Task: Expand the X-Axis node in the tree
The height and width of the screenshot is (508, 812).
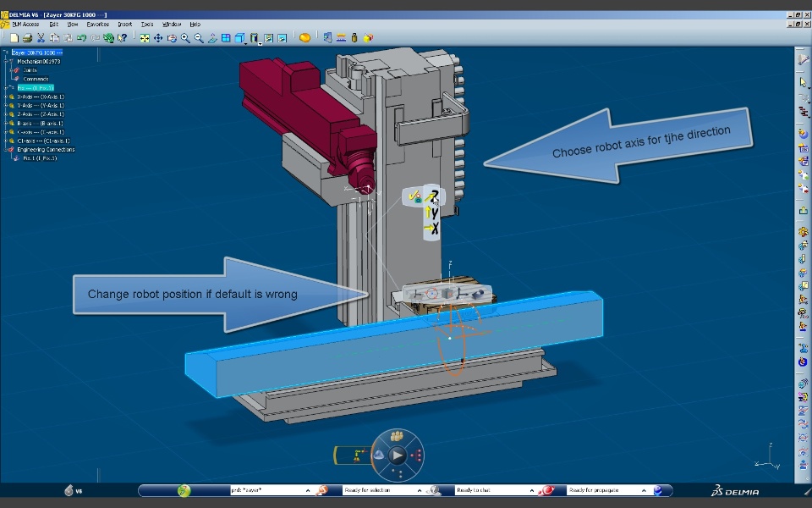Action: [x=6, y=97]
